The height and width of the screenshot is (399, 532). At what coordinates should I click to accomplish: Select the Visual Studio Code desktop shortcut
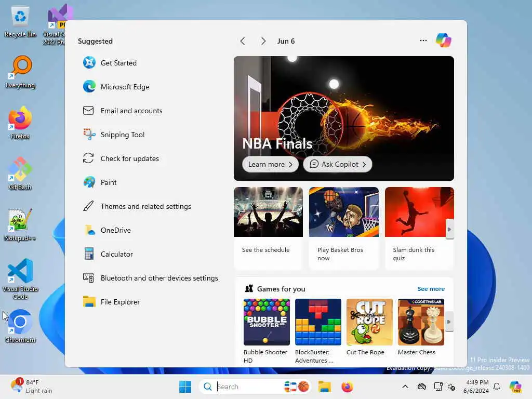point(20,279)
